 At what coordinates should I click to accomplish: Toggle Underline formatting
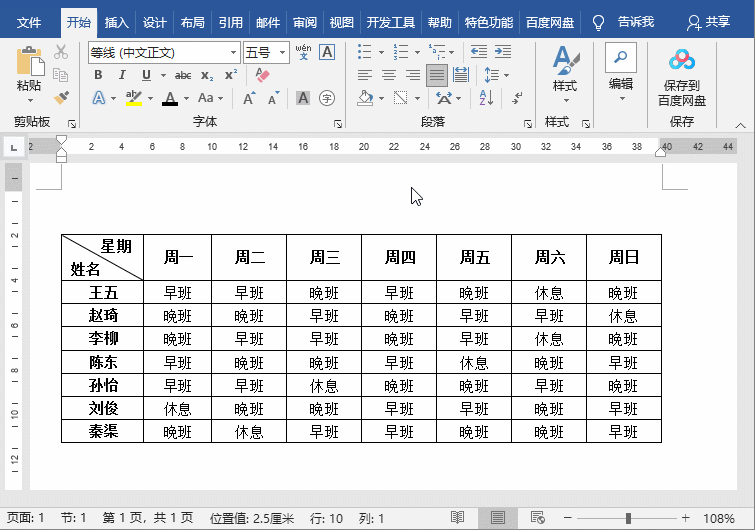(x=146, y=75)
